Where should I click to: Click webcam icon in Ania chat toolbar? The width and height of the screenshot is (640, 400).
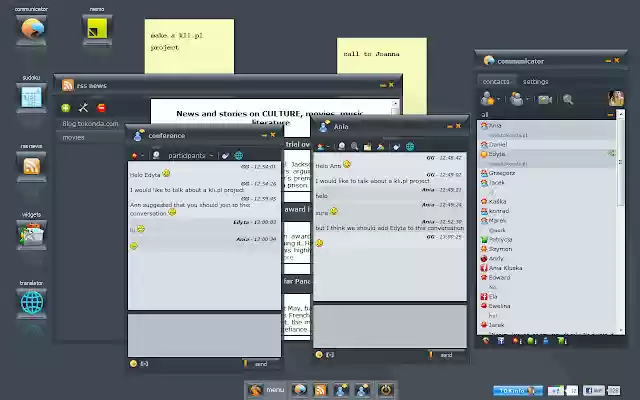coord(342,147)
